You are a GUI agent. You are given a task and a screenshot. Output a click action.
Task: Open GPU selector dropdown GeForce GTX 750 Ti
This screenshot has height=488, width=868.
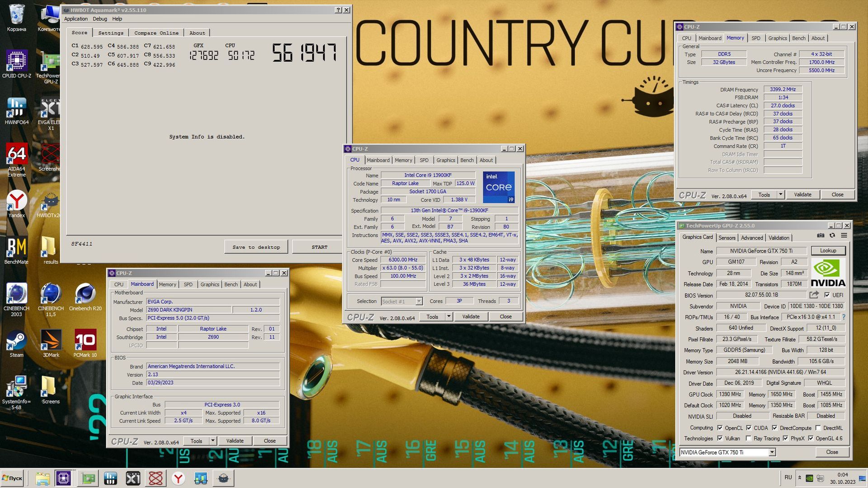[772, 452]
